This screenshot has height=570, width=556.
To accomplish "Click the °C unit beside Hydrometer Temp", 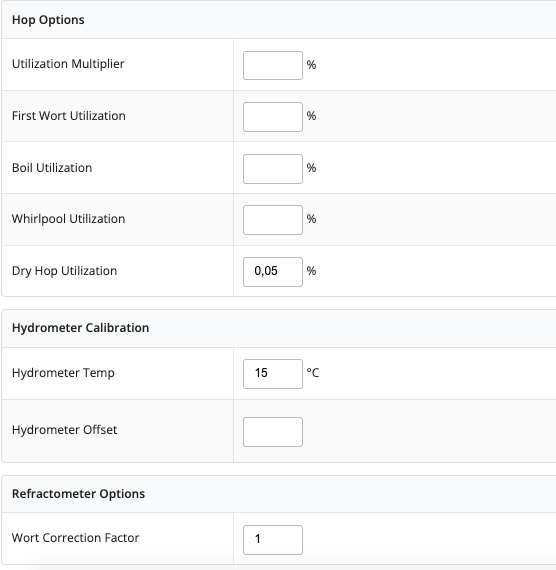I will tap(313, 373).
